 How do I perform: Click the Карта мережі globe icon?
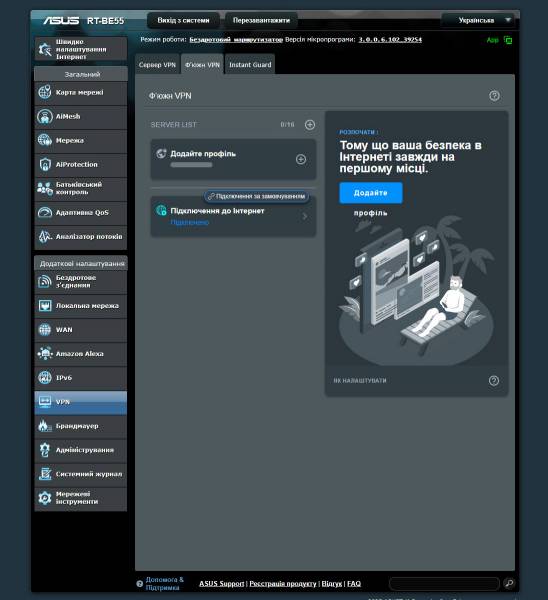pyautogui.click(x=45, y=92)
